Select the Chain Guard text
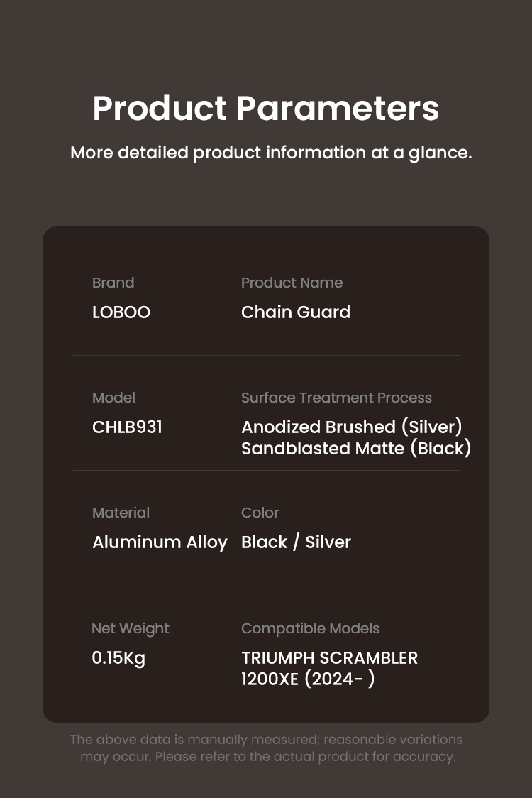Screen dimensions: 532x798 click(x=296, y=312)
